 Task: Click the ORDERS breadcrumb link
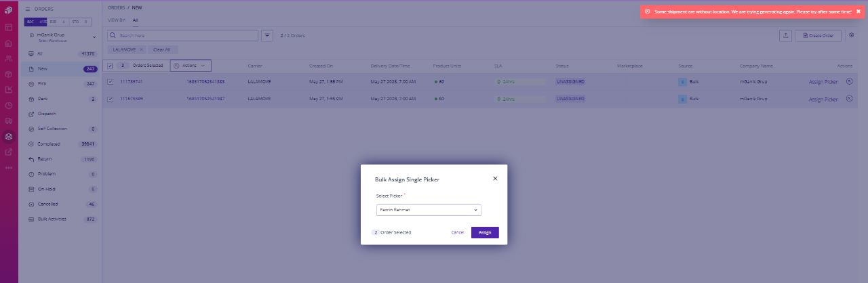116,7
